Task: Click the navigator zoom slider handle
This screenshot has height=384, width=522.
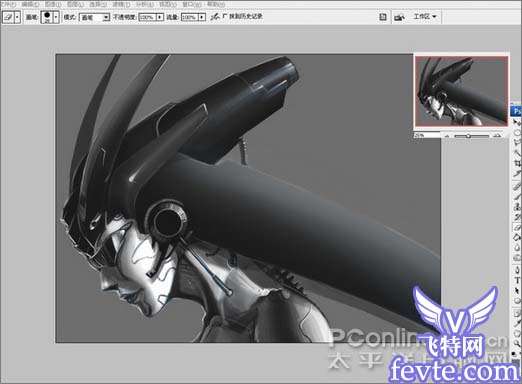Action: (x=468, y=136)
